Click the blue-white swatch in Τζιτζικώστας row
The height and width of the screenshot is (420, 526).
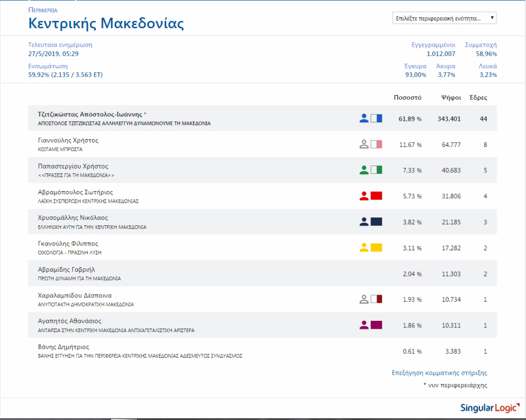point(377,118)
